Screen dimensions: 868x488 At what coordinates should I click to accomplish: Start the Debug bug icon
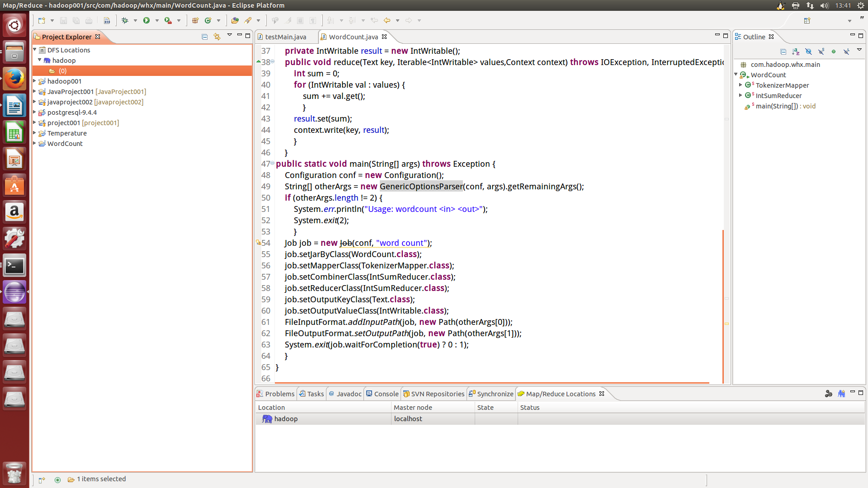pos(125,20)
